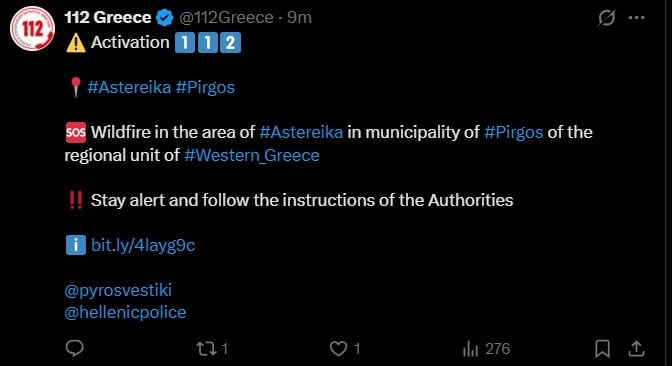Open #Pirgos hashtag in wildfire sentence

[513, 132]
